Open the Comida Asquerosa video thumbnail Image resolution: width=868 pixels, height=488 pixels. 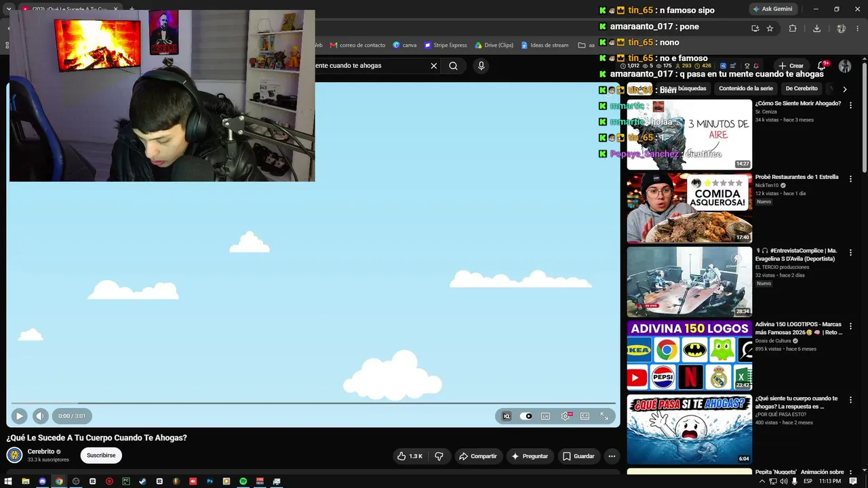coord(689,208)
